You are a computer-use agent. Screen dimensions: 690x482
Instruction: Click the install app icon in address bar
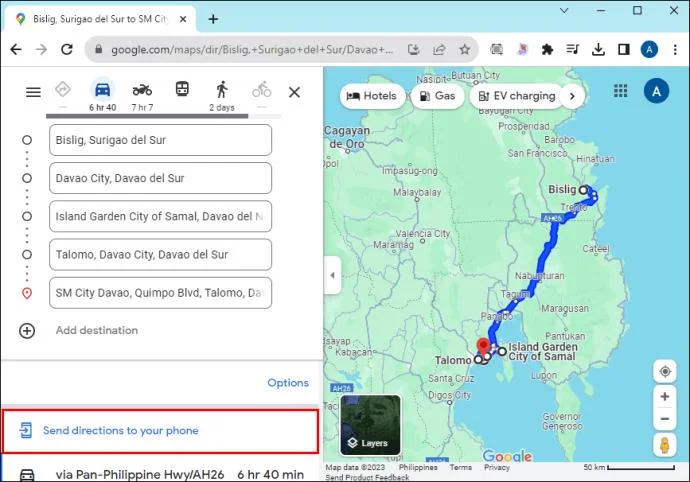[414, 49]
